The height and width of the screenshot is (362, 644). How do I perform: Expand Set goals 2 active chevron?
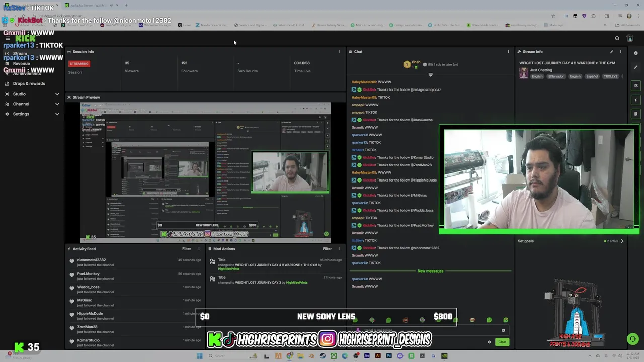(x=622, y=241)
